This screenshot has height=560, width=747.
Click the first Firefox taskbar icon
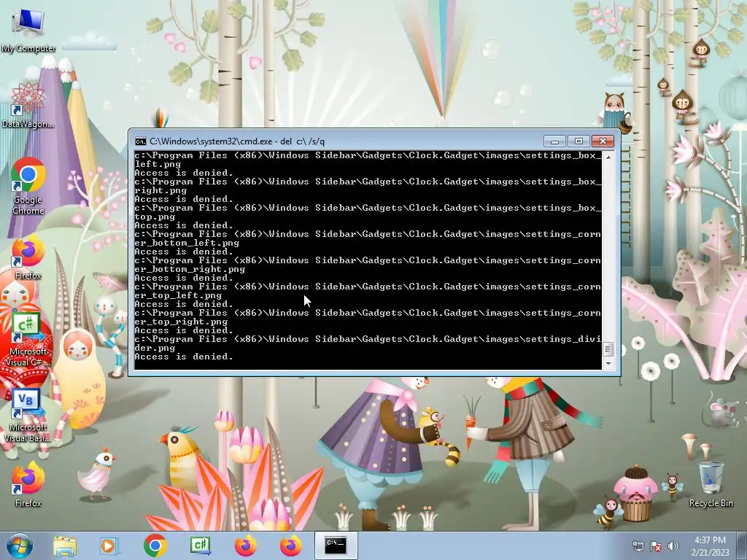click(245, 545)
